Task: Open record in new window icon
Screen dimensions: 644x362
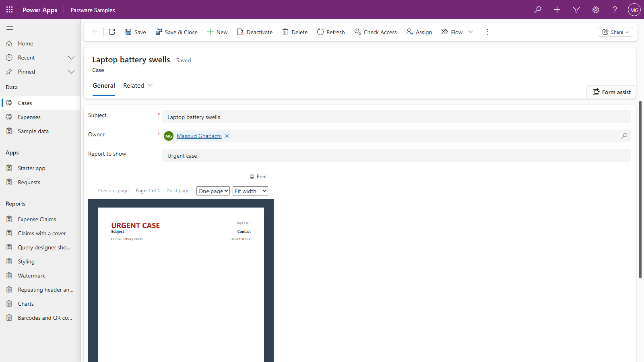Action: click(112, 32)
